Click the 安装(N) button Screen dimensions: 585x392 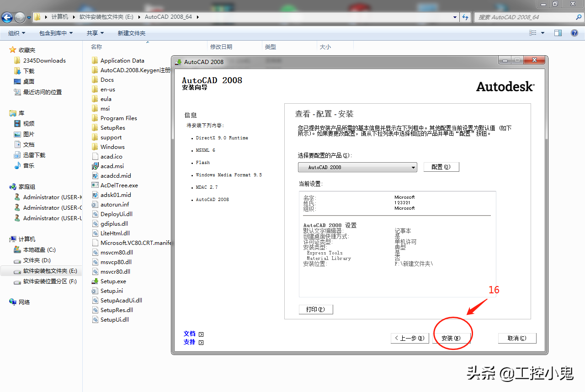[451, 338]
